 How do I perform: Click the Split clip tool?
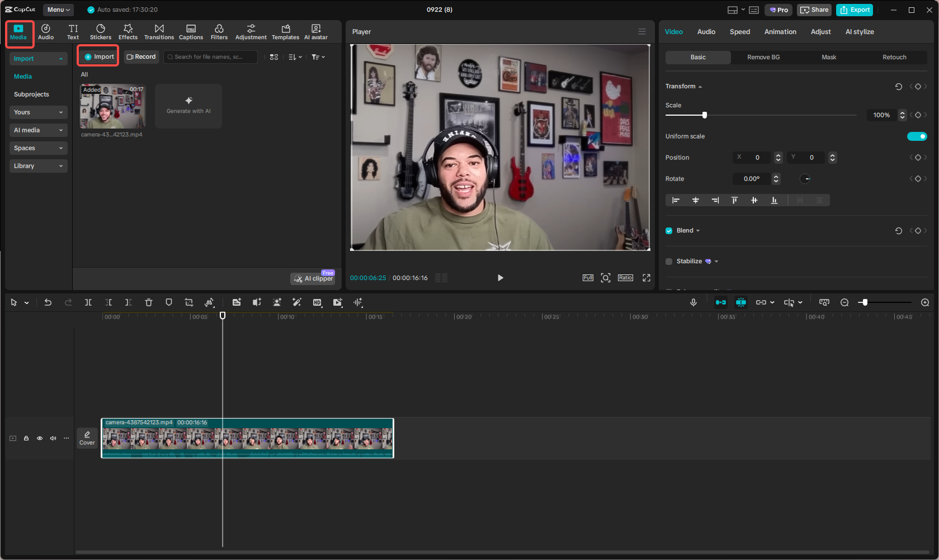[x=88, y=302]
